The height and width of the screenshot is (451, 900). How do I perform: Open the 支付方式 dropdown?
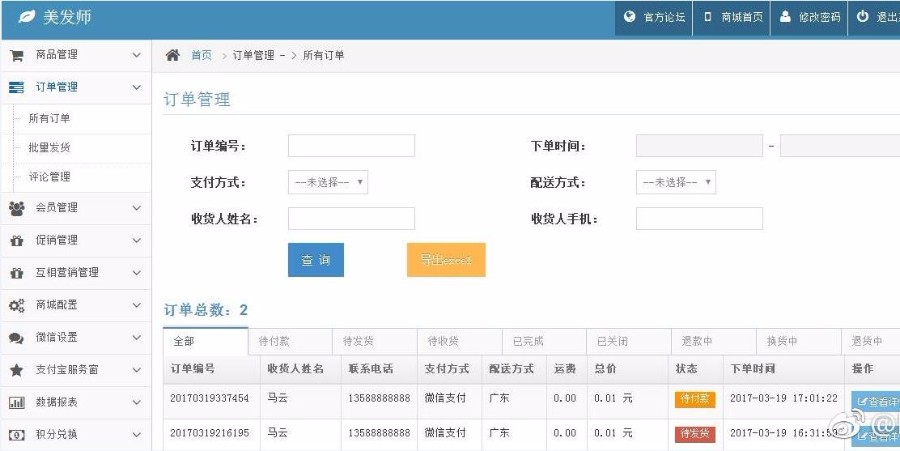click(328, 182)
